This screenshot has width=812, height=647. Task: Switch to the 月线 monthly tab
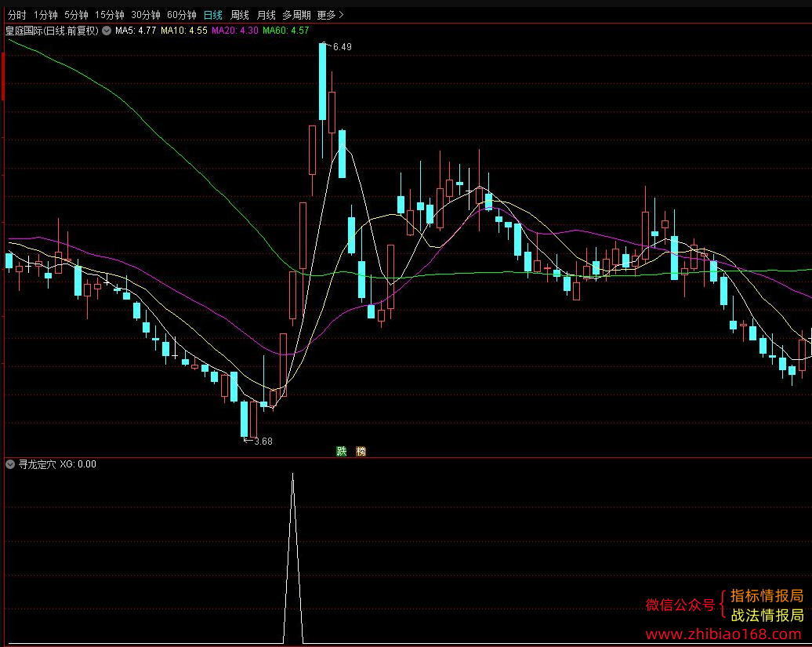click(x=266, y=15)
